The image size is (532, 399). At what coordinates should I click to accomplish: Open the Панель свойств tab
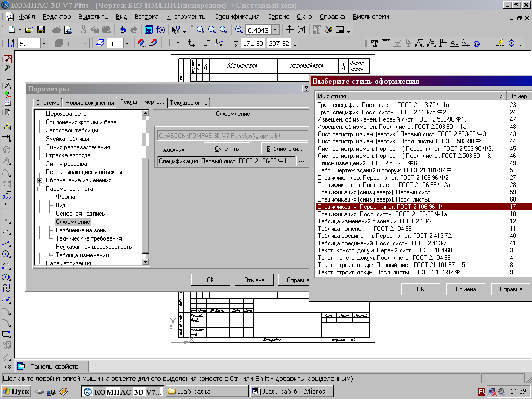52,366
